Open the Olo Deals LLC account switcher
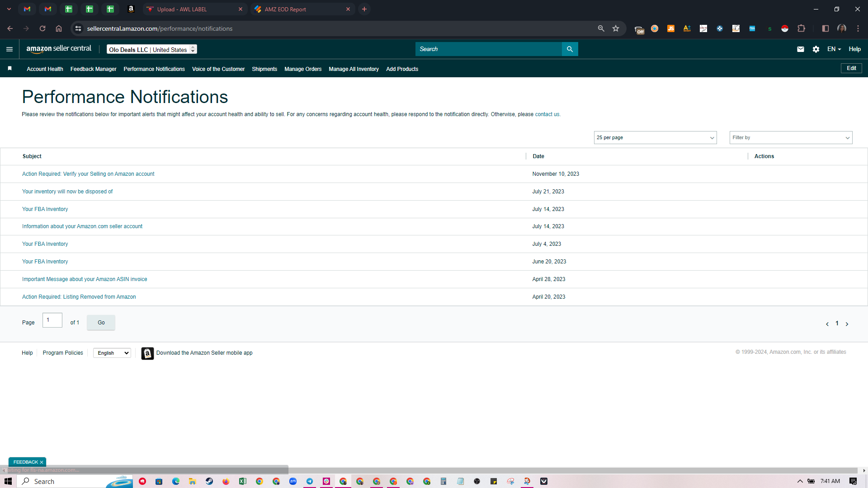This screenshot has height=488, width=868. click(152, 49)
